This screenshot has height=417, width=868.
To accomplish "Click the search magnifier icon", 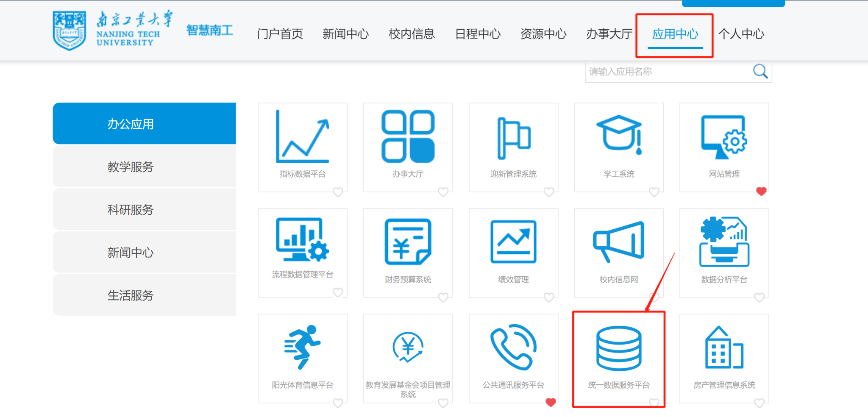I will [x=760, y=71].
